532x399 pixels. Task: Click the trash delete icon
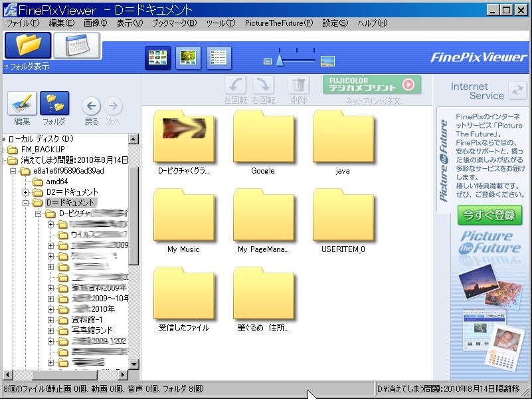point(299,85)
